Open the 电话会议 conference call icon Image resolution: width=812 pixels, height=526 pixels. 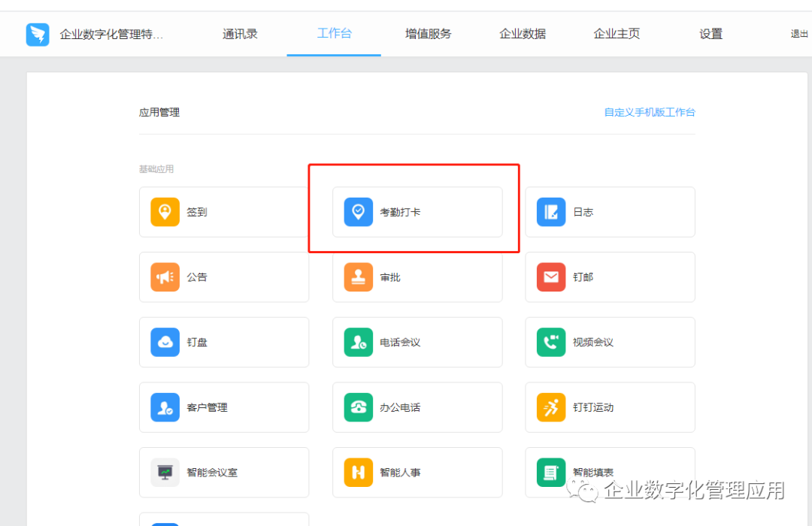358,342
